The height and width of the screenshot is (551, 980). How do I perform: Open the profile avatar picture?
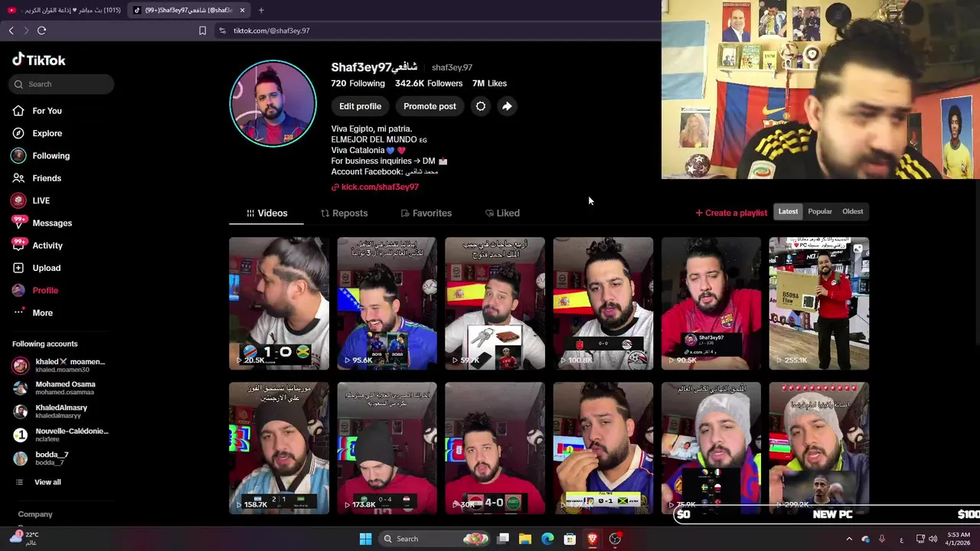point(273,103)
